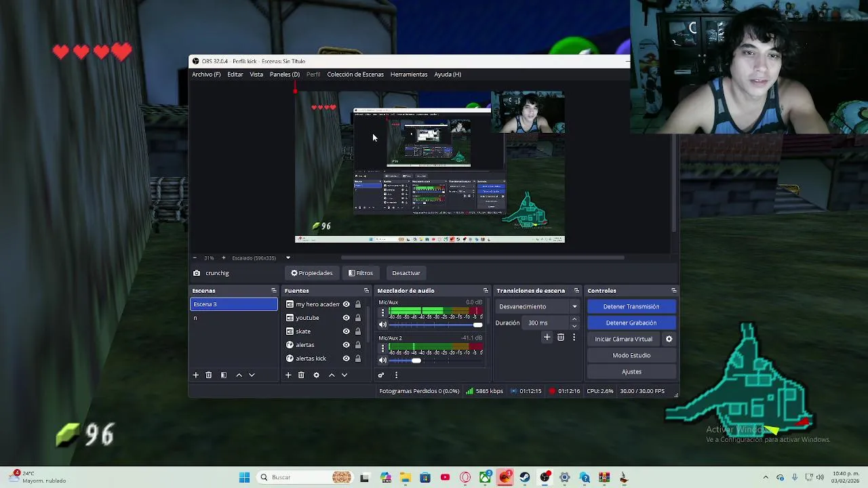The width and height of the screenshot is (868, 488).
Task: Delete the selected scene with the trash icon
Action: 208,375
